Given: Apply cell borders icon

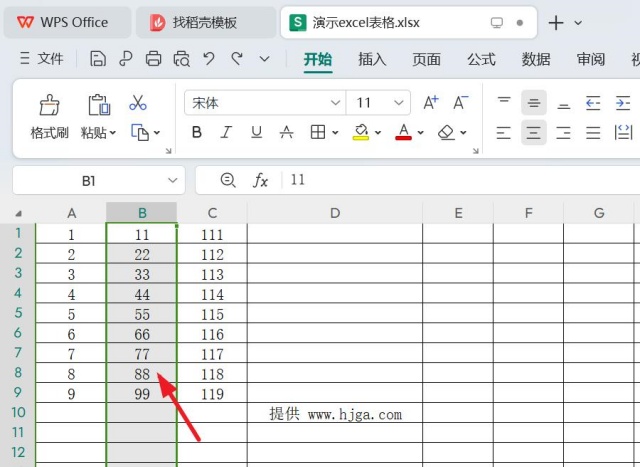Looking at the screenshot, I should coord(318,132).
